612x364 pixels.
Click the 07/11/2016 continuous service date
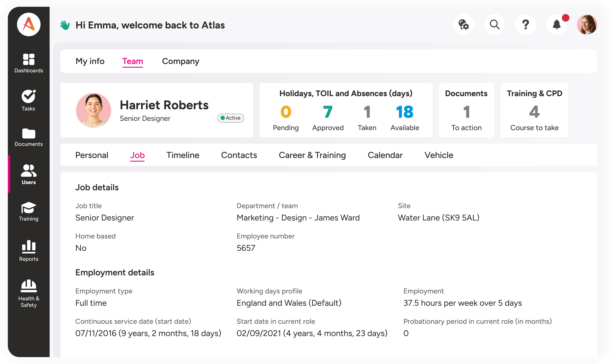(x=148, y=333)
